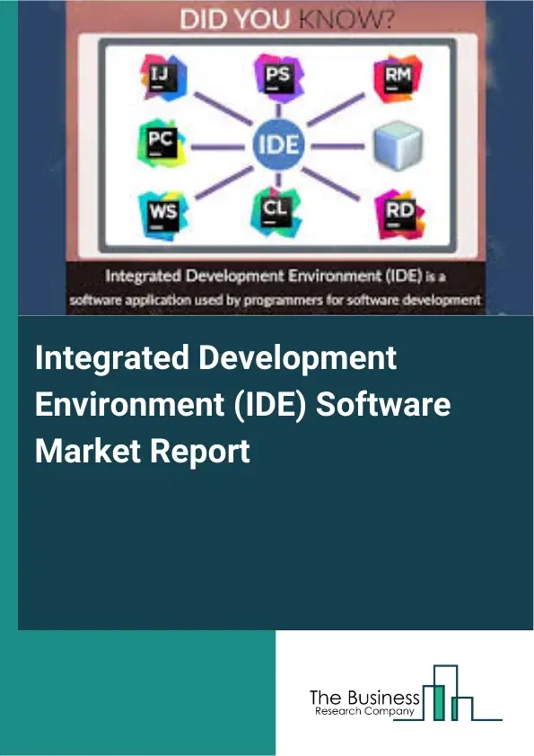Click the PhpStorm PS icon

(x=279, y=77)
